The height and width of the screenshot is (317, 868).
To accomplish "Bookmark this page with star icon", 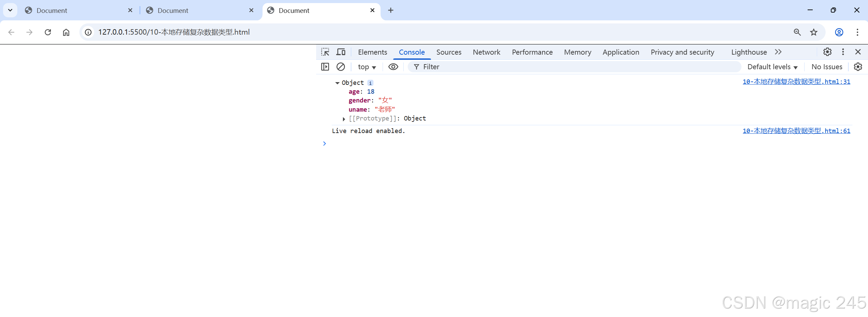I will tap(814, 32).
